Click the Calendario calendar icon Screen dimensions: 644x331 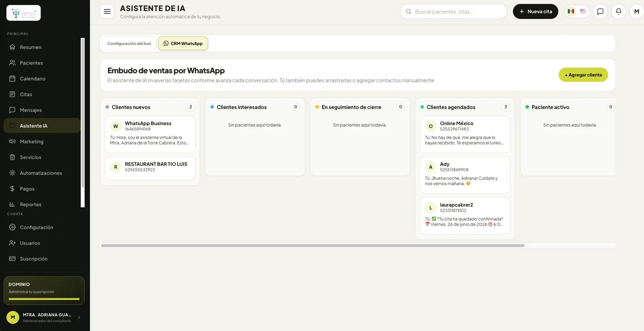(x=12, y=78)
